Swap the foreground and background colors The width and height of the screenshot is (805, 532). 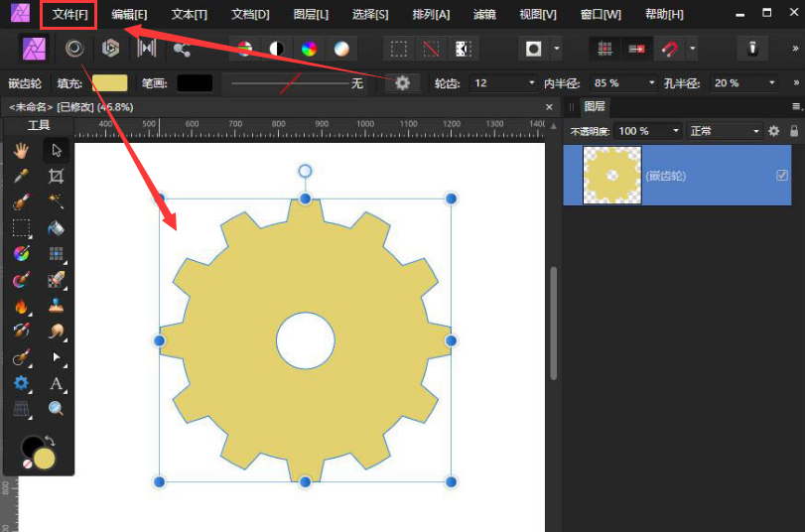[x=50, y=441]
